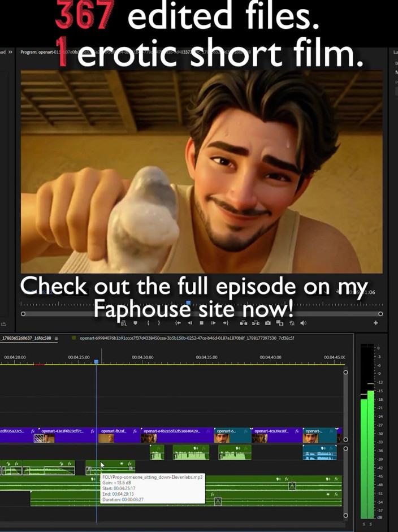
Task: Toggle the left Solo button under audio meters
Action: tap(365, 524)
